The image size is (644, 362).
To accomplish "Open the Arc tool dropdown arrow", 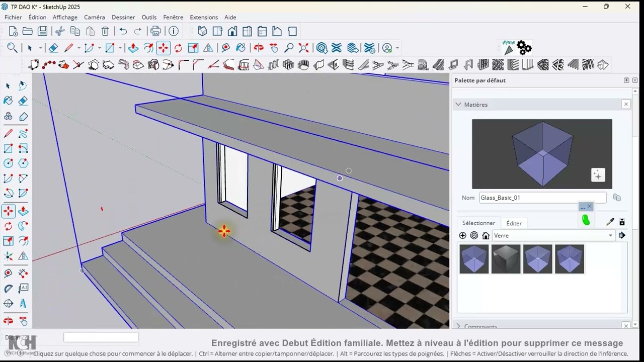I will click(99, 48).
